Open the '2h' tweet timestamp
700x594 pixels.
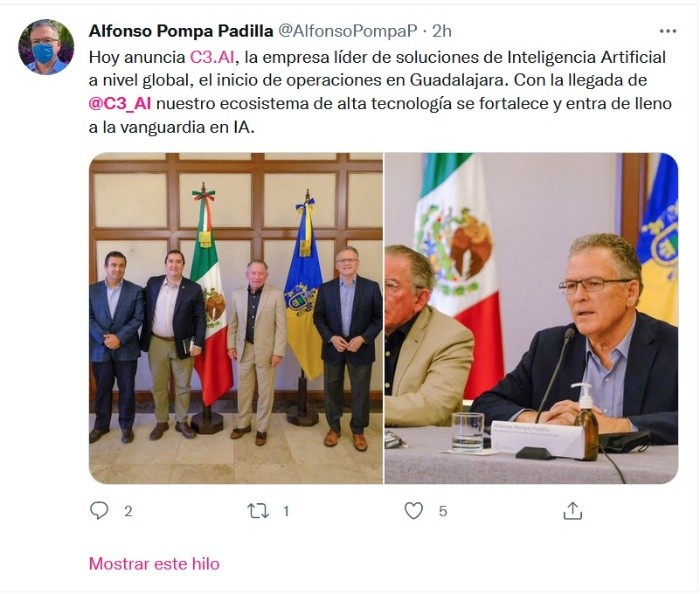pyautogui.click(x=442, y=31)
